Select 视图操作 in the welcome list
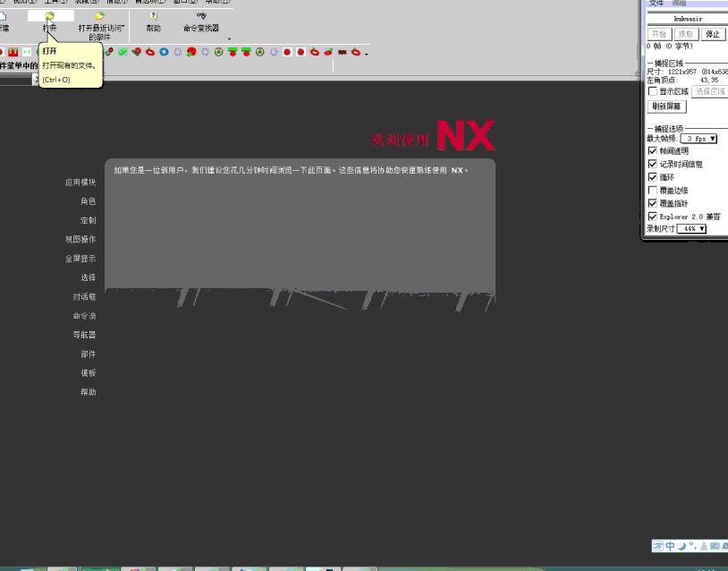 click(80, 239)
